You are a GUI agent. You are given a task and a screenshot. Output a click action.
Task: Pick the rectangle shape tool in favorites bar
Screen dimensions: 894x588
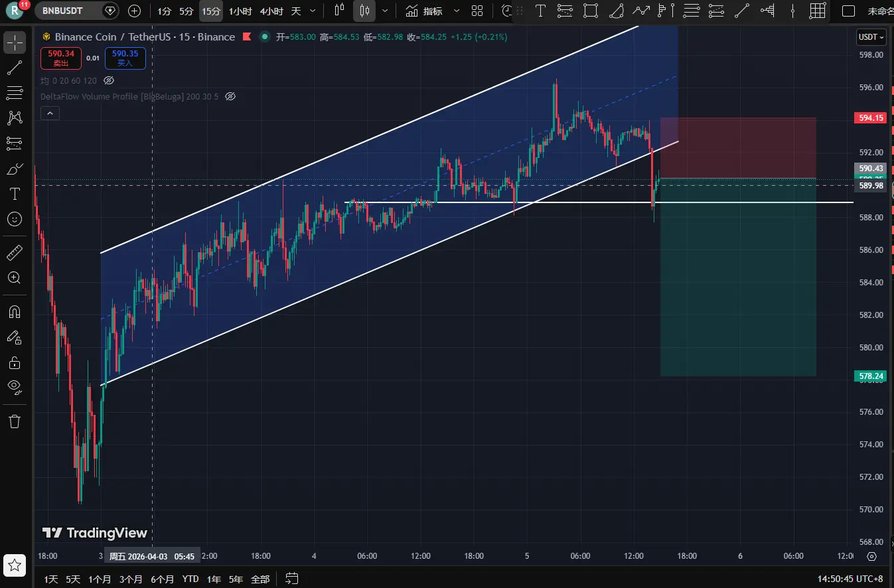click(590, 11)
